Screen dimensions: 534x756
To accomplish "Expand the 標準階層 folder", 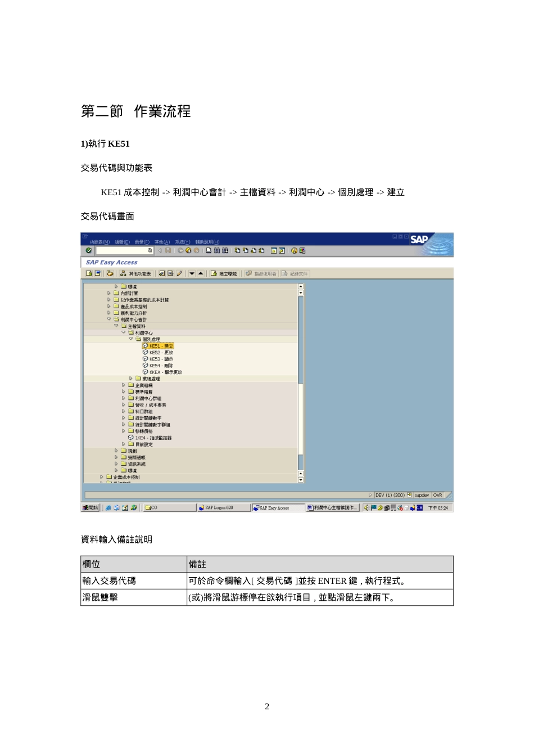I will click(x=124, y=391).
